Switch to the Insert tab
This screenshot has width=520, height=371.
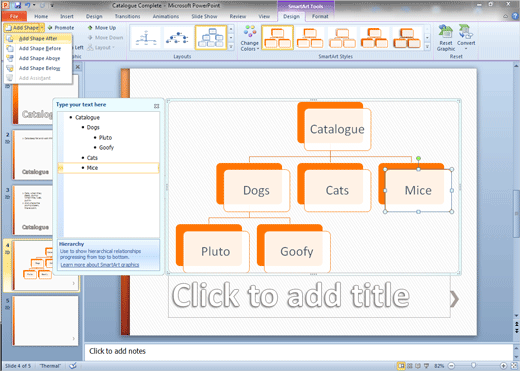click(x=67, y=16)
